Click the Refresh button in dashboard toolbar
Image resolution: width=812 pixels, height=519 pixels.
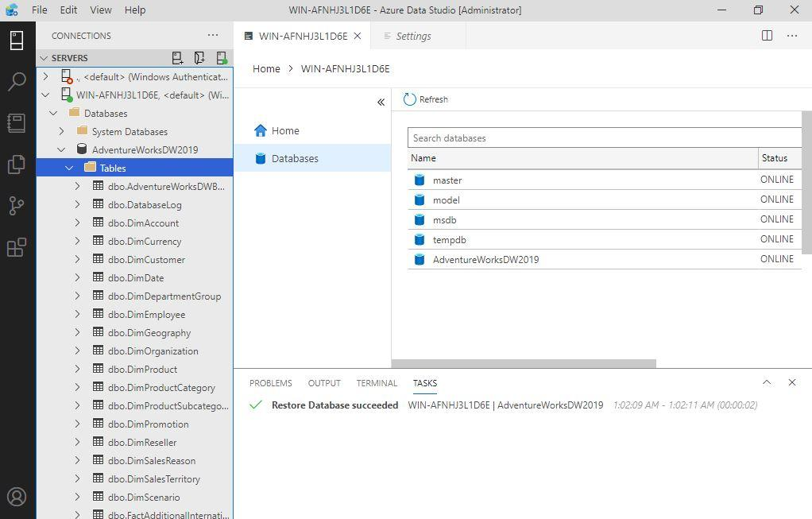coord(426,99)
